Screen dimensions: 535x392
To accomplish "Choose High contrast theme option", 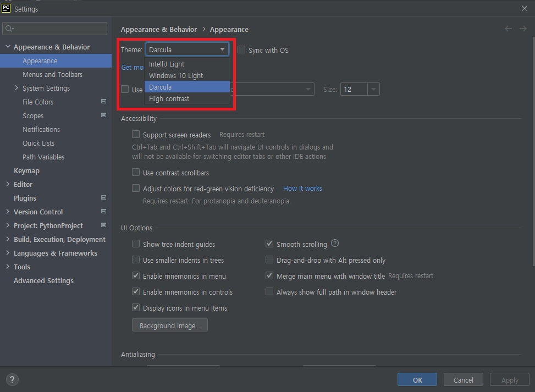I will click(x=187, y=98).
